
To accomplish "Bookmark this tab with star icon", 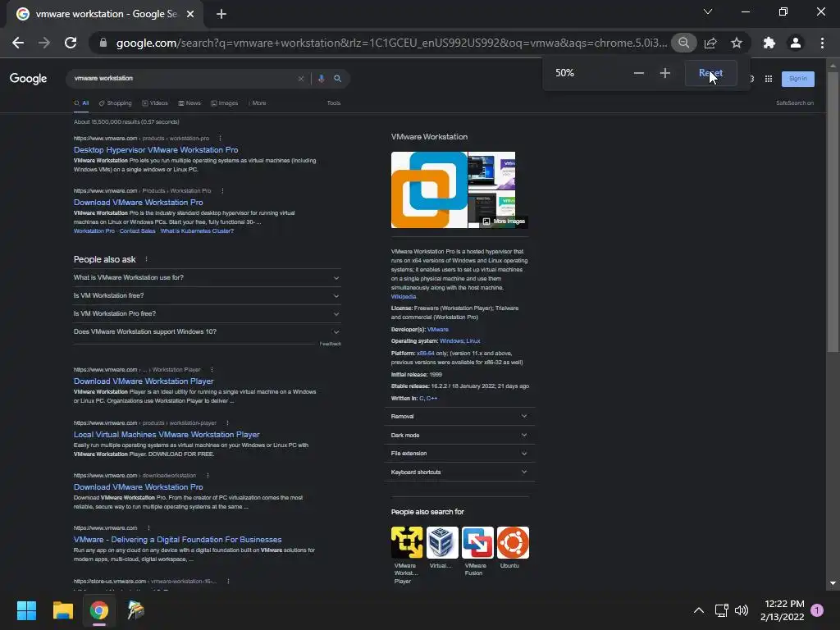I will point(737,43).
